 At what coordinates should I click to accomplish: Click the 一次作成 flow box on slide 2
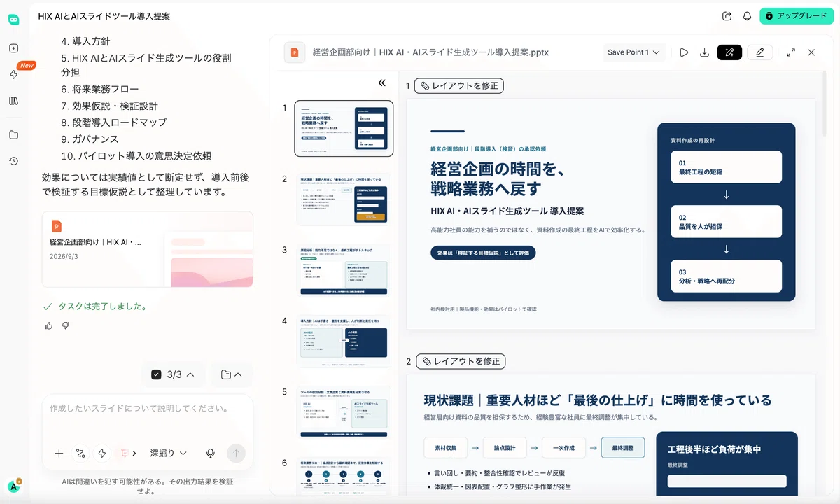[563, 447]
